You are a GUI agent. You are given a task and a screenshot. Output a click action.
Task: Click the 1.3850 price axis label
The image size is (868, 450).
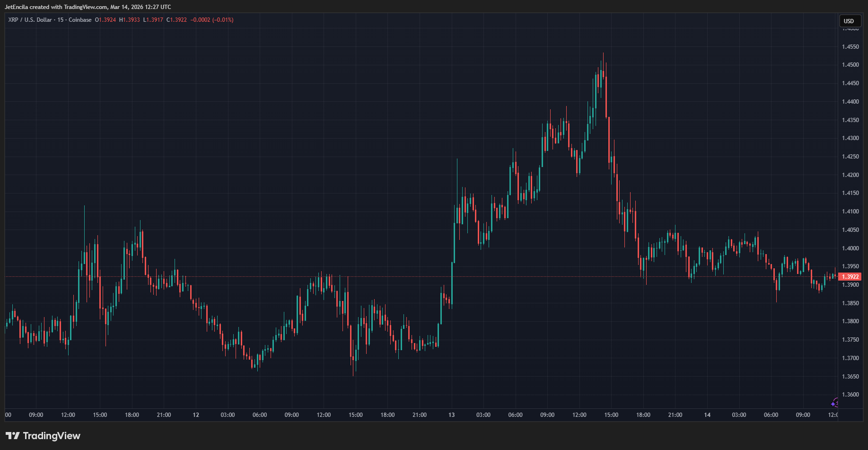850,303
